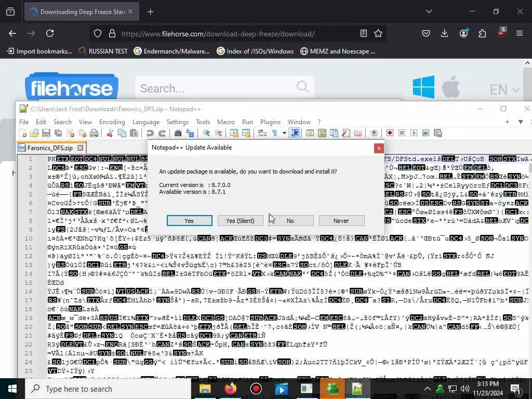
Task: Click the Cut scissors icon
Action: tap(110, 133)
